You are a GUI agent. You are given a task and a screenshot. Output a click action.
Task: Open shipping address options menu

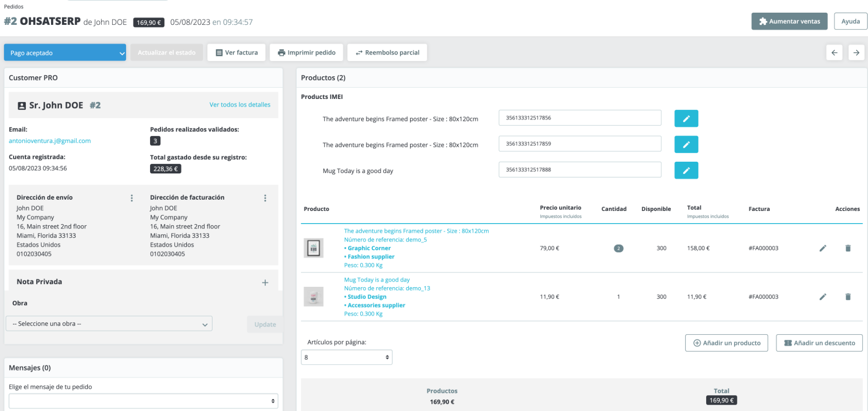click(132, 198)
